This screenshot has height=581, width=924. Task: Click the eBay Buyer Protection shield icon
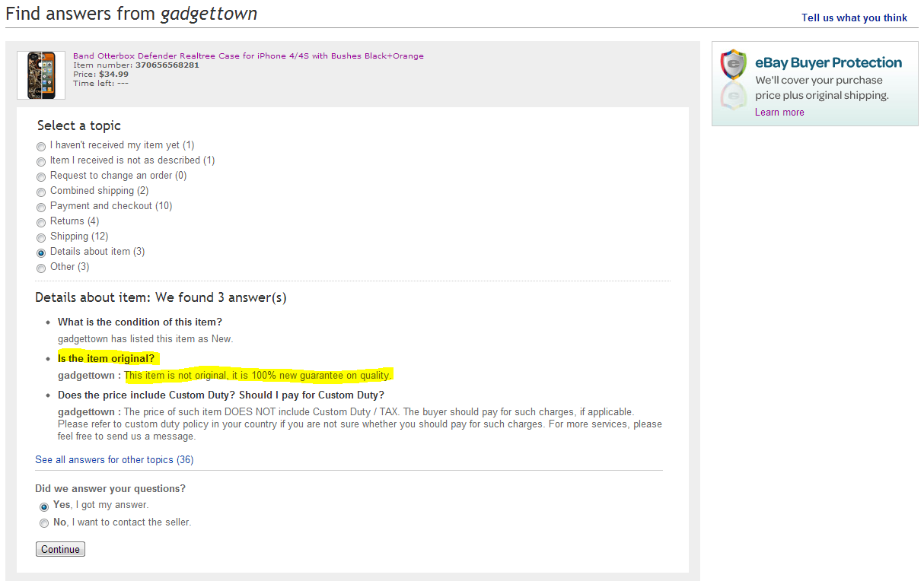coord(734,65)
